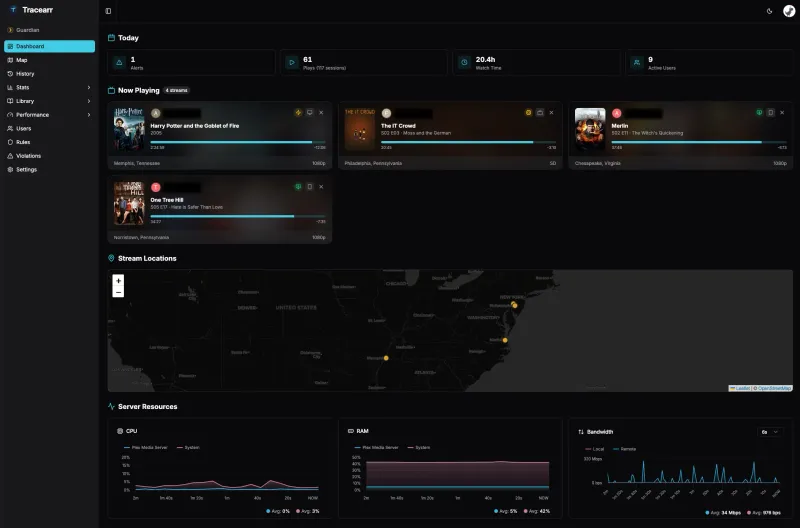Zoom out on the map
The image size is (800, 528).
(x=118, y=292)
